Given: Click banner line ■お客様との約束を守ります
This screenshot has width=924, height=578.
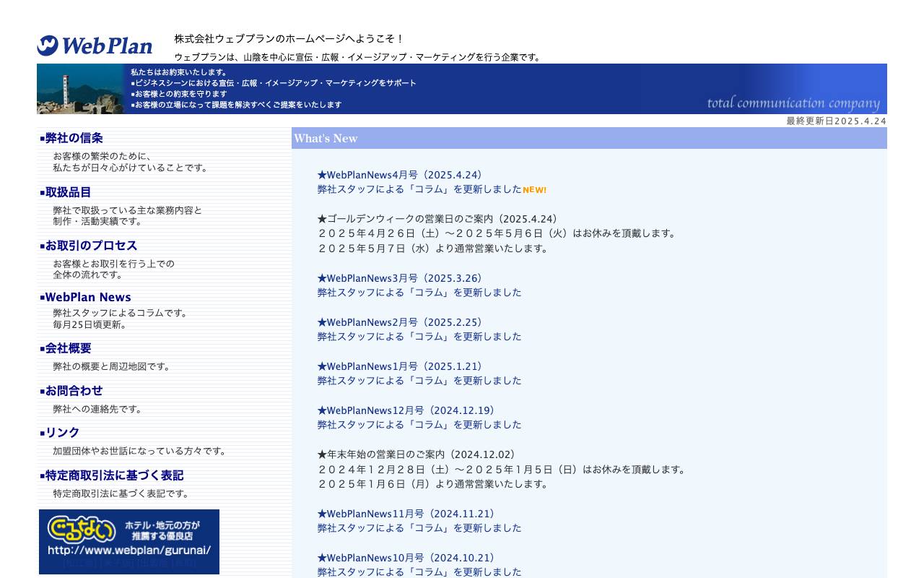Looking at the screenshot, I should tap(179, 94).
